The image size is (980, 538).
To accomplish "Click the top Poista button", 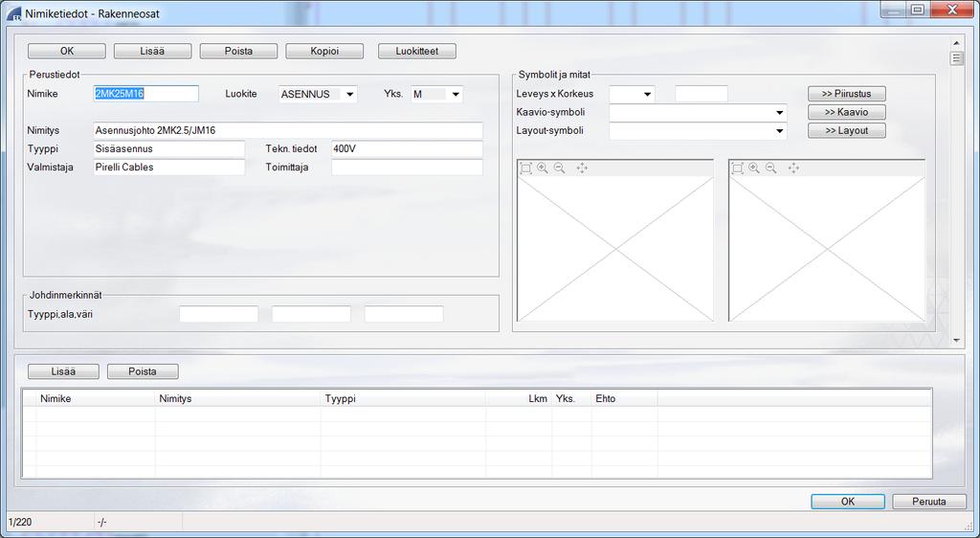I will tap(238, 52).
